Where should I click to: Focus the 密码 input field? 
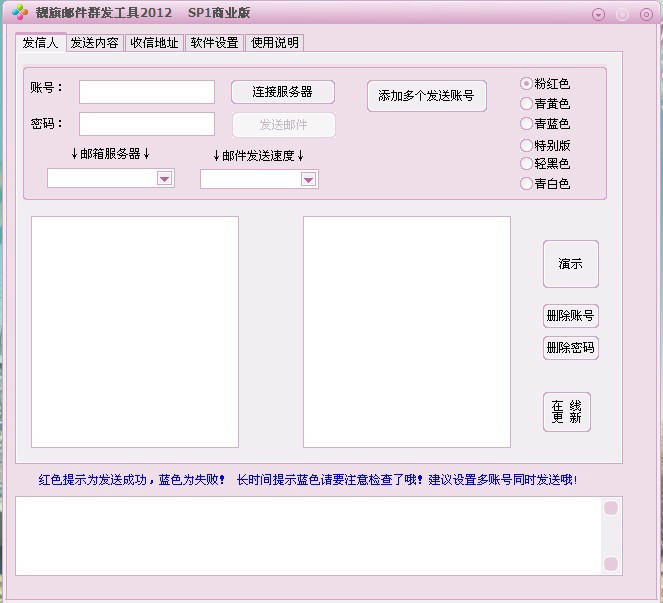(147, 124)
